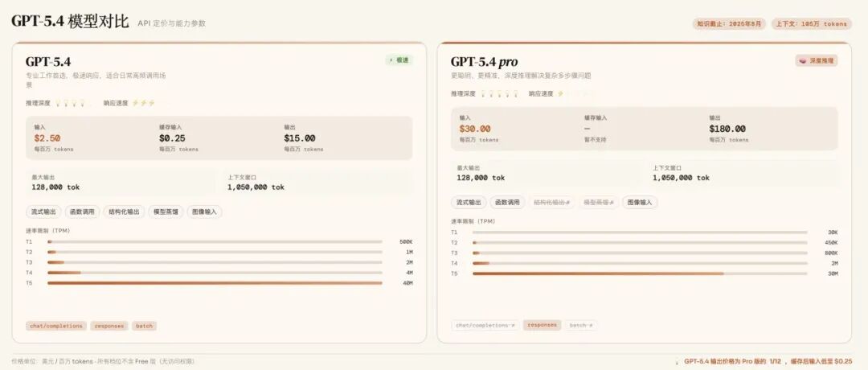This screenshot has height=370, width=868.
Task: Click the lightning rating beside 响应速度 on the GPT-5.4 pro card
Action: (575, 93)
